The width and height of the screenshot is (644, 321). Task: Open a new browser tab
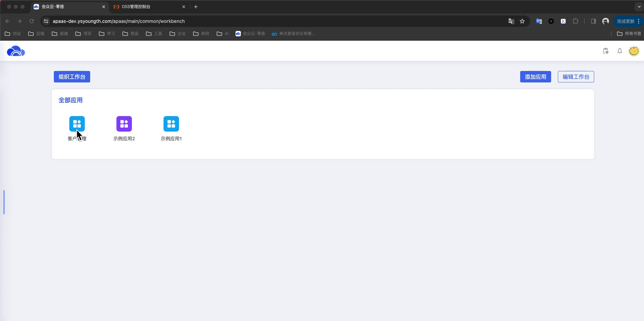pos(196,7)
